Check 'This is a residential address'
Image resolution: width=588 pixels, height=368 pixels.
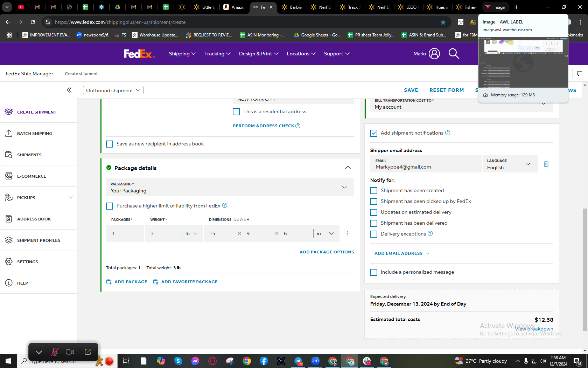click(x=236, y=112)
